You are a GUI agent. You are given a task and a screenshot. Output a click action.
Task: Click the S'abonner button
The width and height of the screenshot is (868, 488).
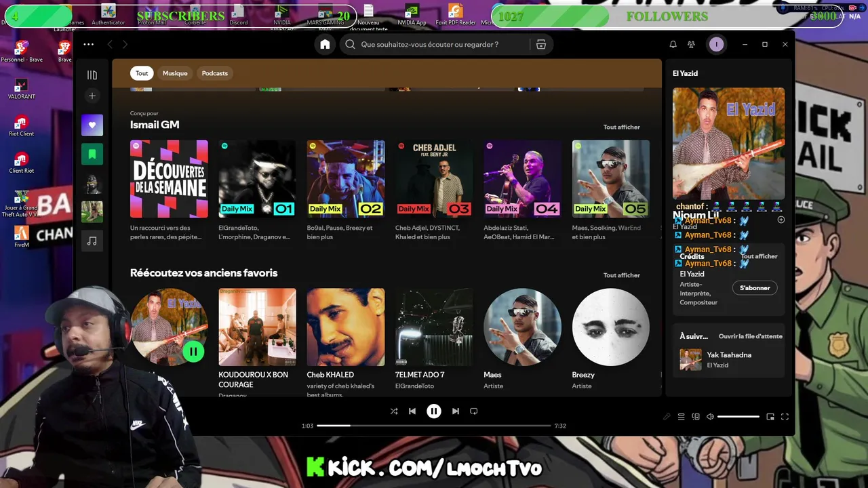pyautogui.click(x=755, y=288)
